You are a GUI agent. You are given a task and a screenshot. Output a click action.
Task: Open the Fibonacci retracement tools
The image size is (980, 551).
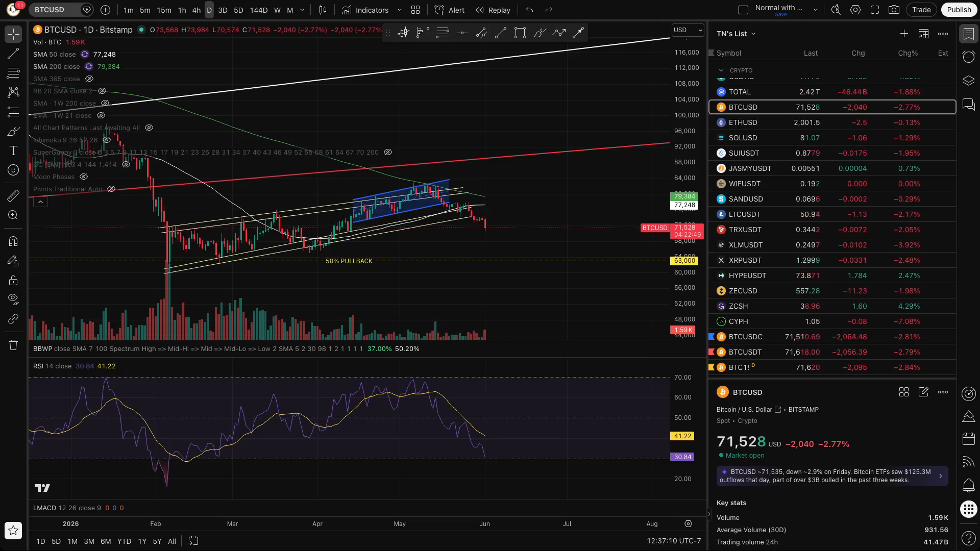coord(13,73)
